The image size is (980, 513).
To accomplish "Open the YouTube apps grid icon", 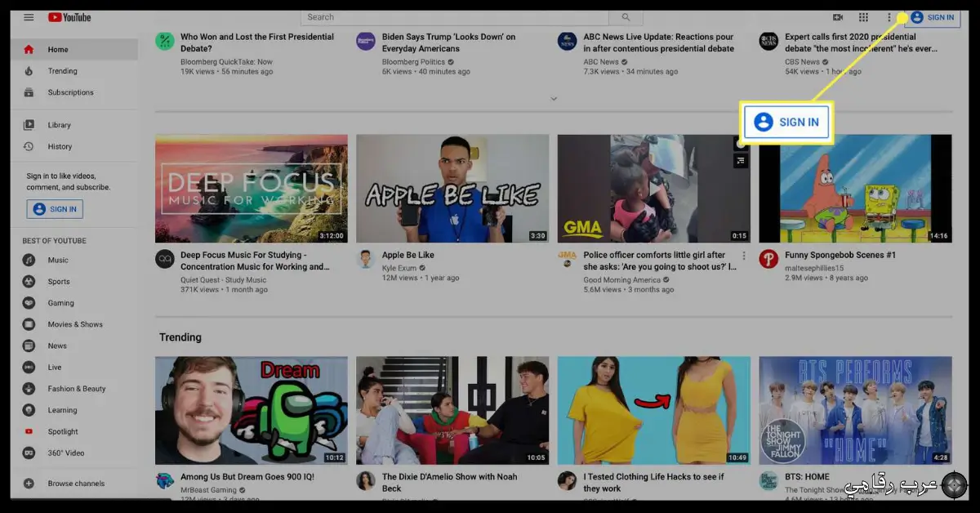I will (863, 17).
